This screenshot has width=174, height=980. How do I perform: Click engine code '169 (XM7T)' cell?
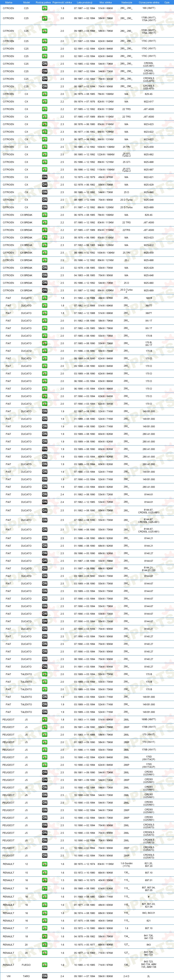[x=149, y=8]
